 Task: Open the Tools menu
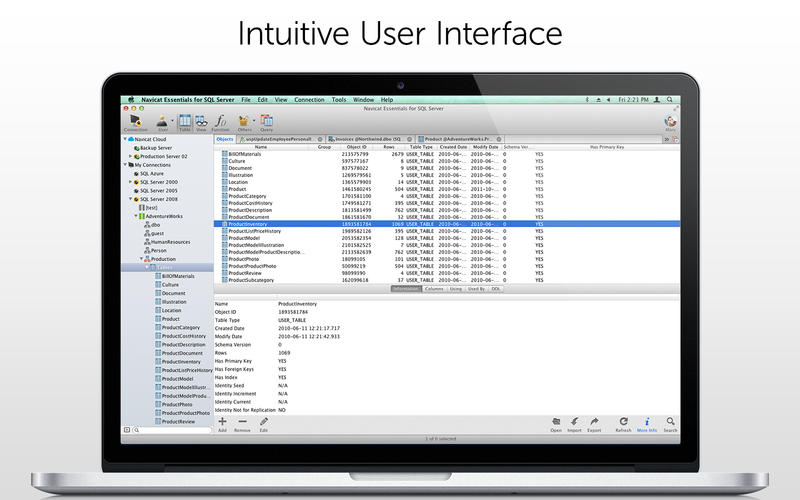click(339, 100)
